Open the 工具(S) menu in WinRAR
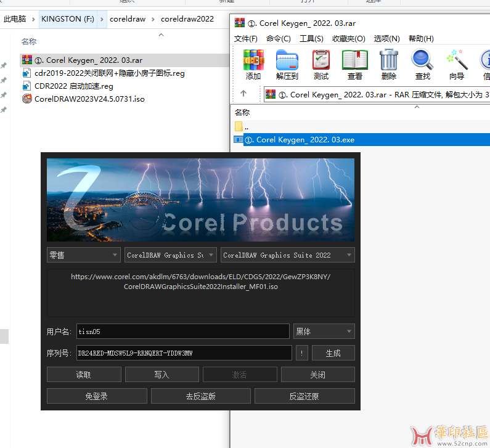Screen dimensions: 490x448 pyautogui.click(x=311, y=38)
